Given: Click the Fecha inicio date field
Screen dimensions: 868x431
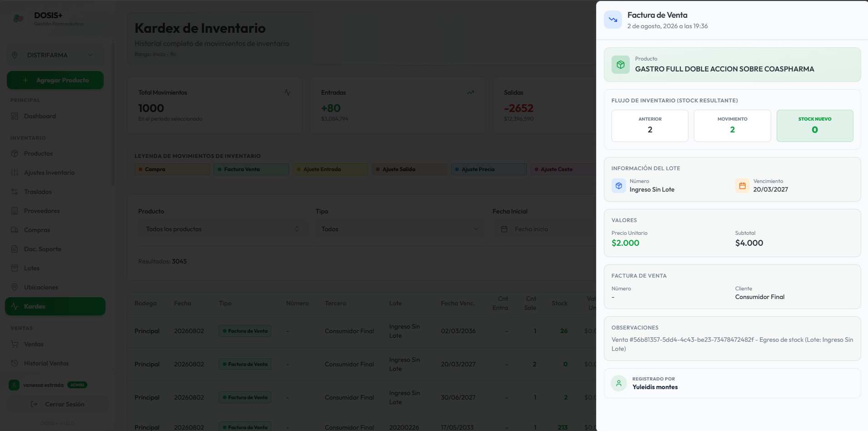Looking at the screenshot, I should 544,229.
